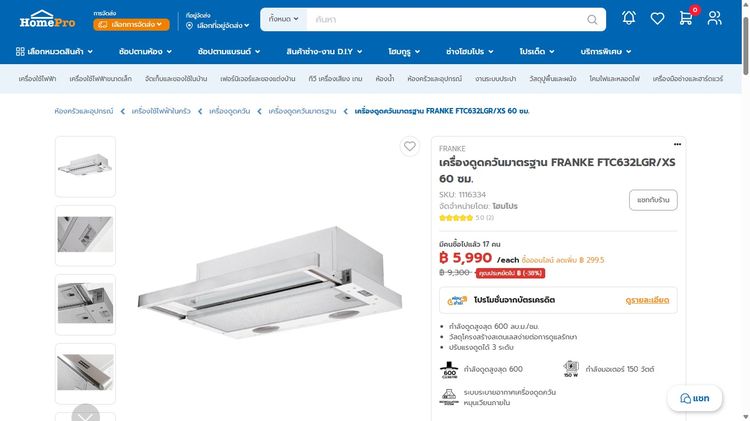Open the three-dot product options menu
The height and width of the screenshot is (421, 750).
[677, 144]
